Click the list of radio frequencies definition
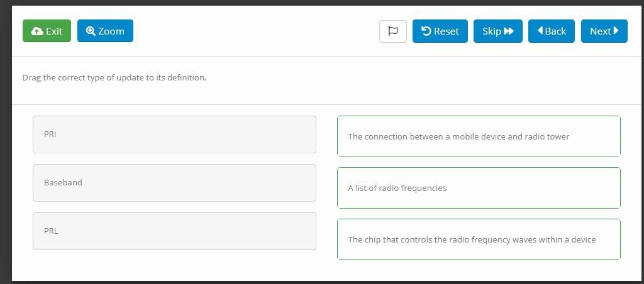Image resolution: width=644 pixels, height=284 pixels. 479,188
